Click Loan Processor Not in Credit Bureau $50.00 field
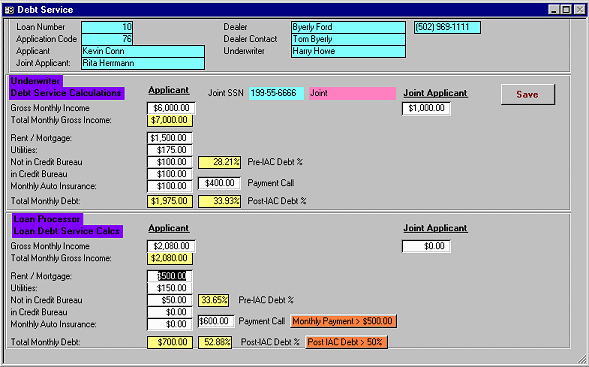 coord(170,300)
